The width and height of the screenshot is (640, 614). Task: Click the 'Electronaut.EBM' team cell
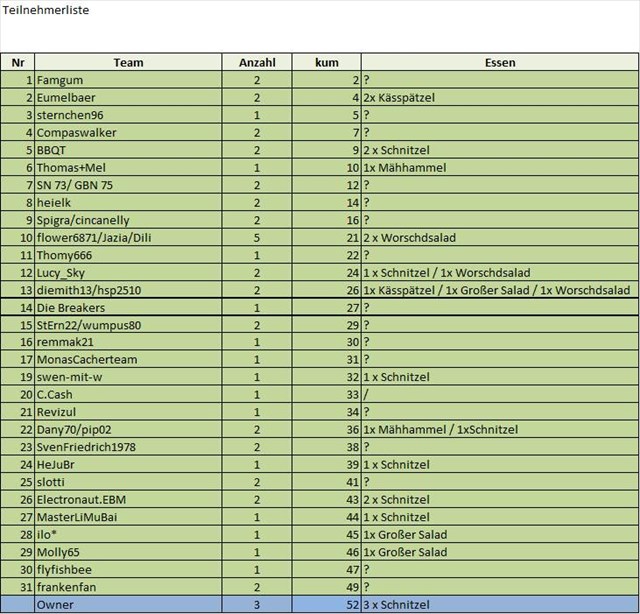tap(128, 500)
